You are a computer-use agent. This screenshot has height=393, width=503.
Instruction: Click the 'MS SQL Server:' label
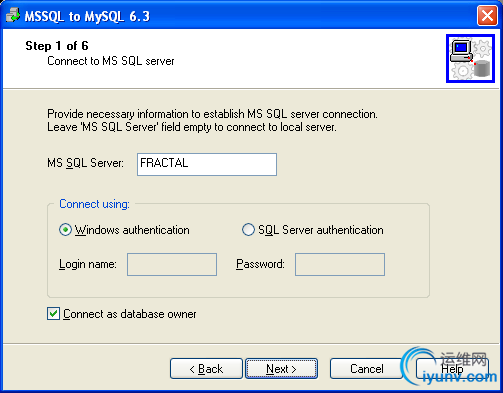85,163
